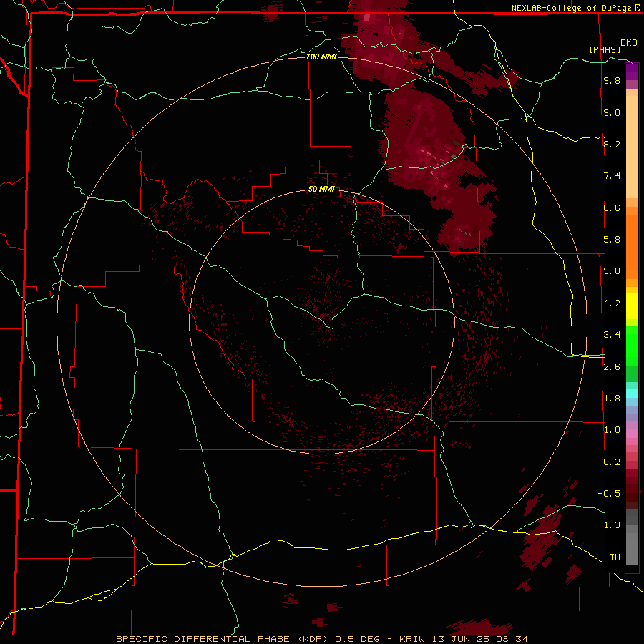This screenshot has height=644, width=644.
Task: Click the TH threshold label
Action: point(615,557)
